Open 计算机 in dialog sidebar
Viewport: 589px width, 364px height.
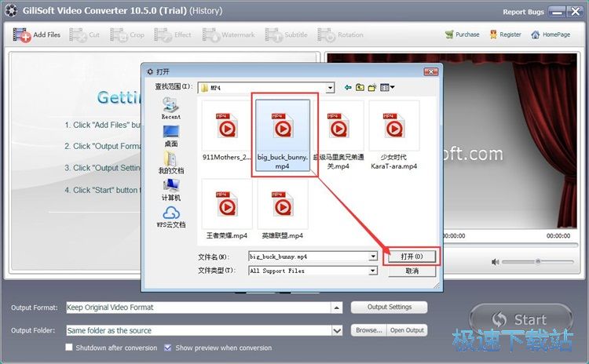point(171,190)
